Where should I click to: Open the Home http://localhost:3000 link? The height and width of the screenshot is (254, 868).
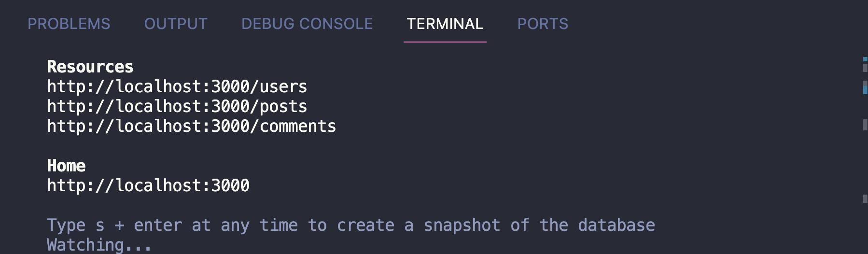point(148,186)
